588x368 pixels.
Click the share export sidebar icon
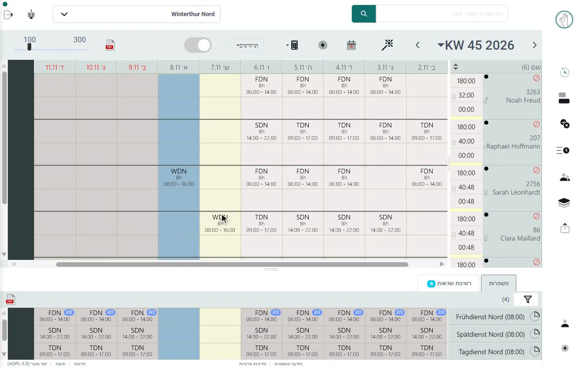pyautogui.click(x=565, y=228)
